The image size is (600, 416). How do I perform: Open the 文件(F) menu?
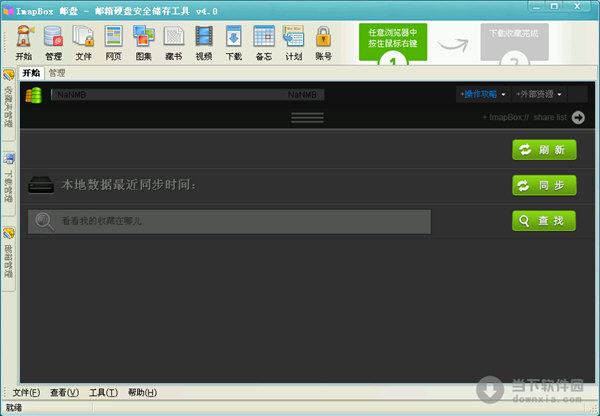(26, 393)
